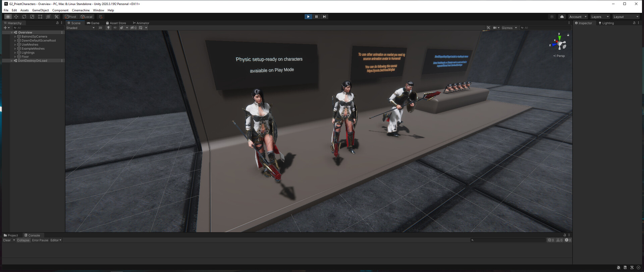Expand the Balrond3pCamera object
644x272 pixels.
click(x=15, y=36)
